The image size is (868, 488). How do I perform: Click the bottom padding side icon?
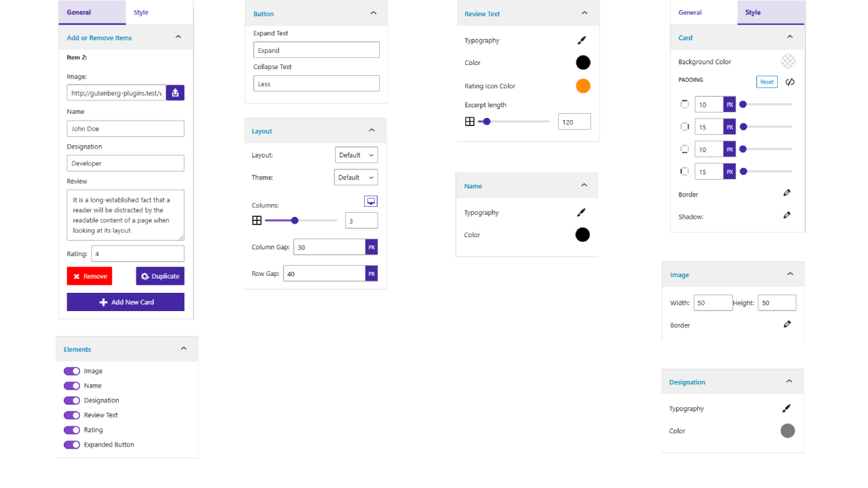point(684,149)
